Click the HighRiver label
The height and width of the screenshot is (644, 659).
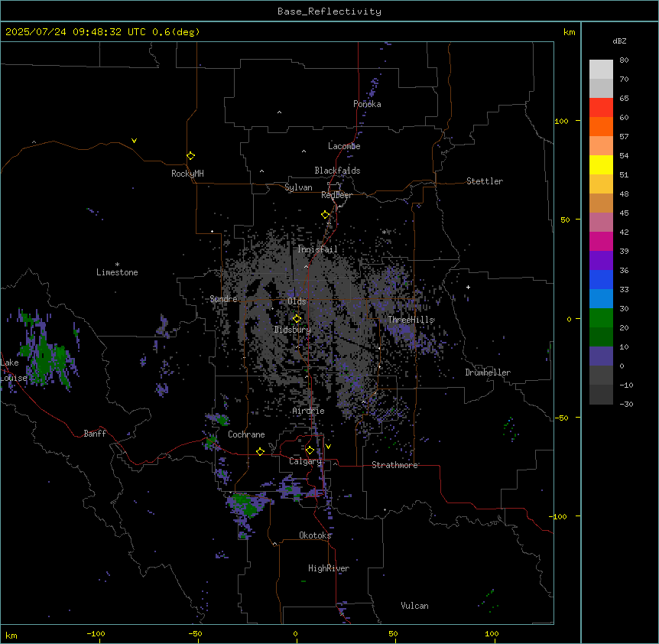tap(329, 568)
